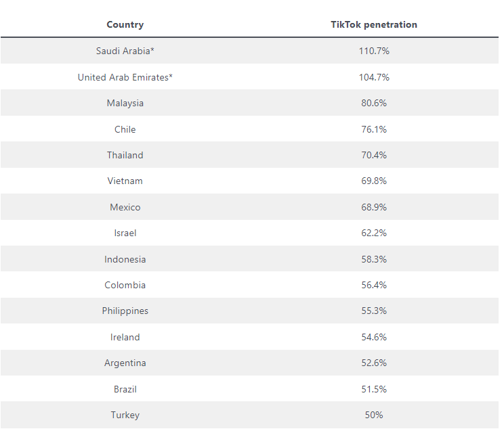This screenshot has width=504, height=429.
Task: Click the Malaysia row label
Action: point(125,103)
